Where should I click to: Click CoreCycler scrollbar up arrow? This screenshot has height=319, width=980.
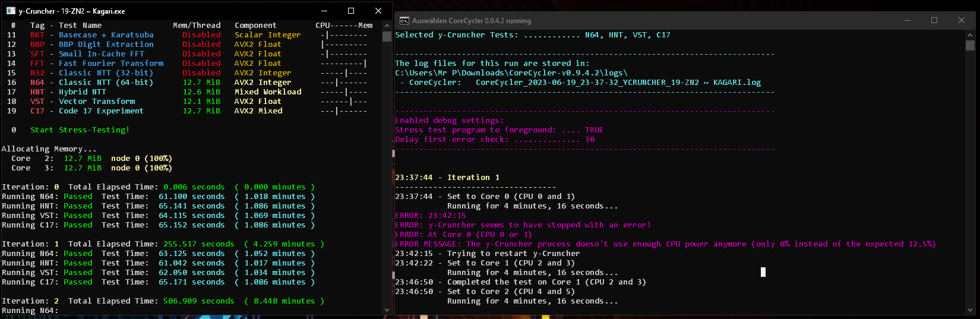(x=970, y=35)
